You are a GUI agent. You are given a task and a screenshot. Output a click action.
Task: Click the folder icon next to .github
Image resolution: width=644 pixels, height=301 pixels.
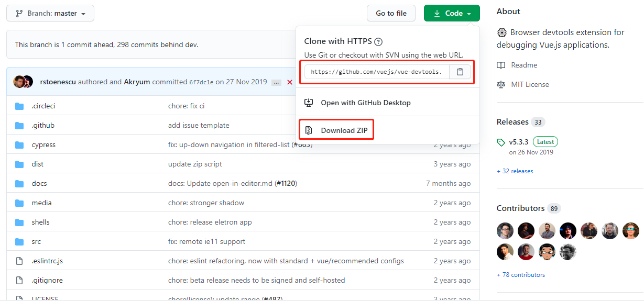tap(20, 125)
